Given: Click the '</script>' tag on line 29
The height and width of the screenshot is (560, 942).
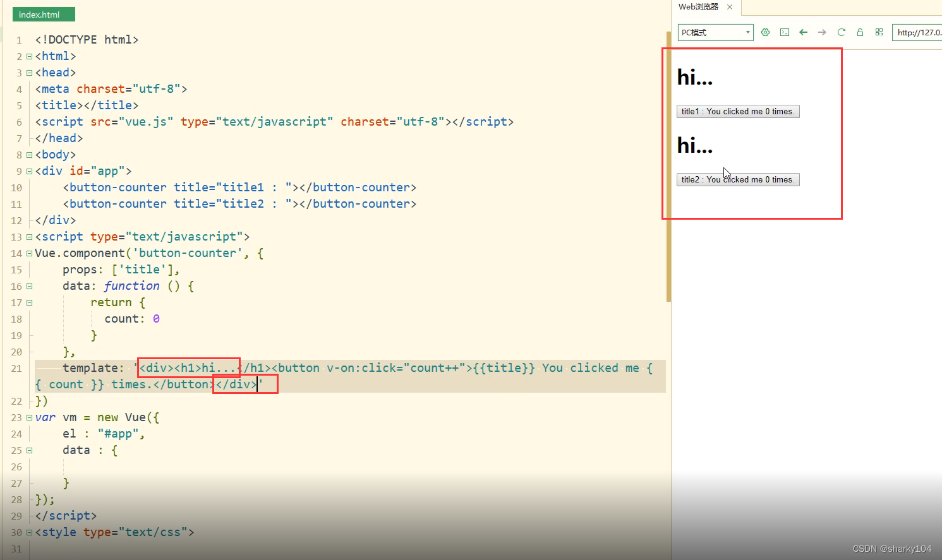Looking at the screenshot, I should pyautogui.click(x=66, y=516).
